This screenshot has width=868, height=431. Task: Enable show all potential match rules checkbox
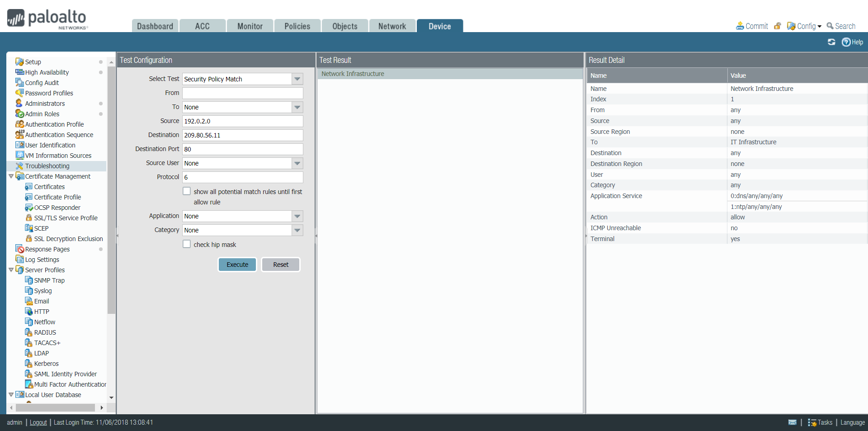coord(187,191)
